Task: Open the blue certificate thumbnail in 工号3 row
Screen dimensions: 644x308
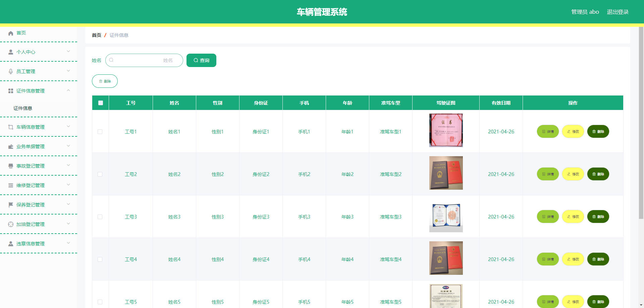Action: 446,215
